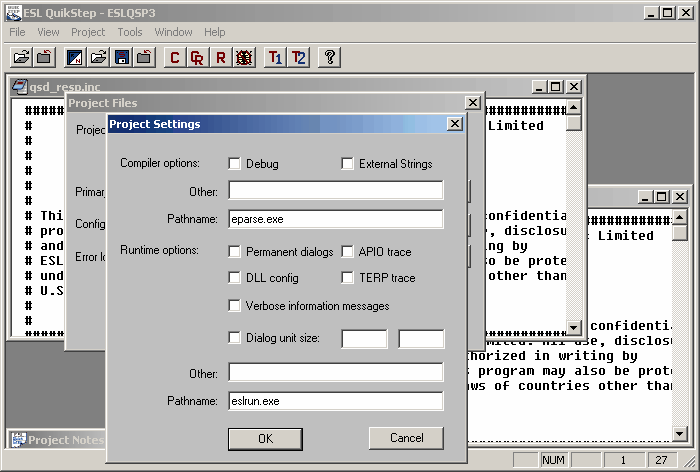
Task: Click the Compile (C) toolbar icon
Action: [x=175, y=57]
